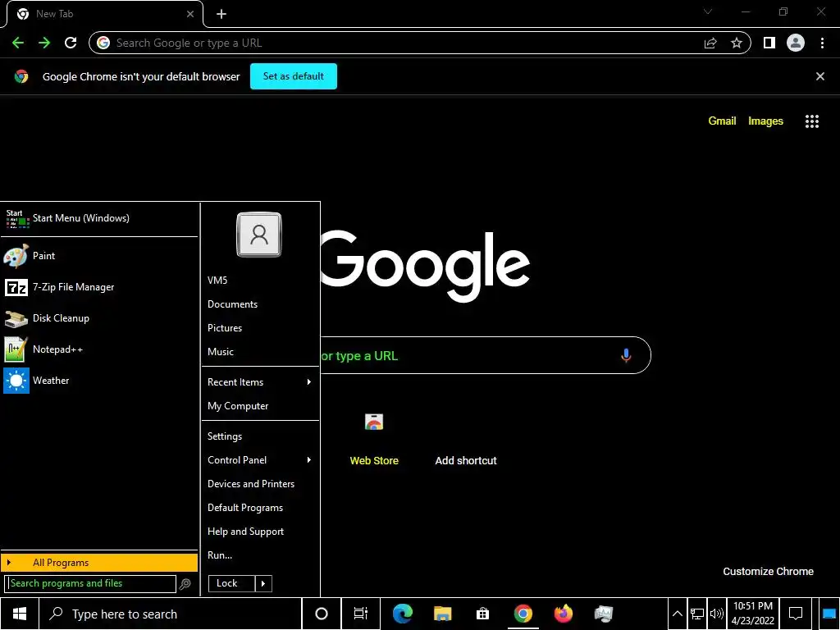Open the clock and date in tray
The width and height of the screenshot is (840, 630).
753,614
